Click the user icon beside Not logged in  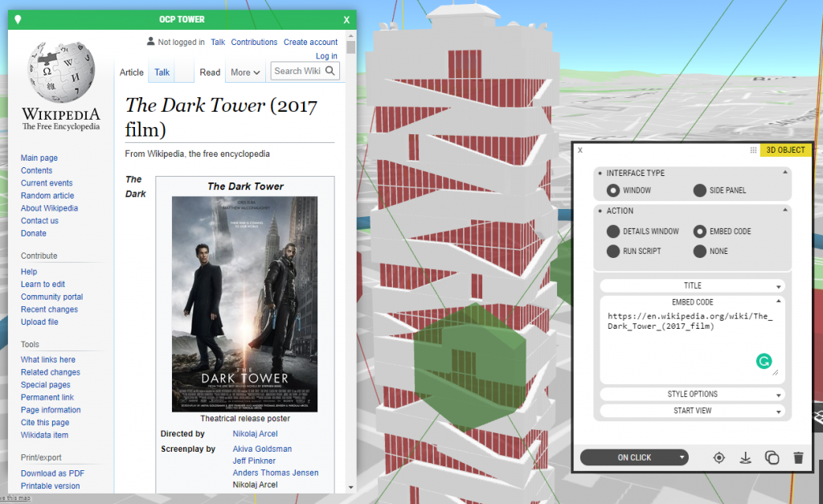click(x=150, y=41)
